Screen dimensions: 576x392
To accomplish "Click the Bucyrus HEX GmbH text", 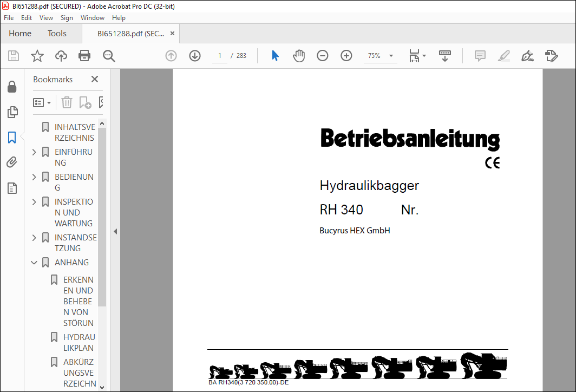I will coord(355,231).
